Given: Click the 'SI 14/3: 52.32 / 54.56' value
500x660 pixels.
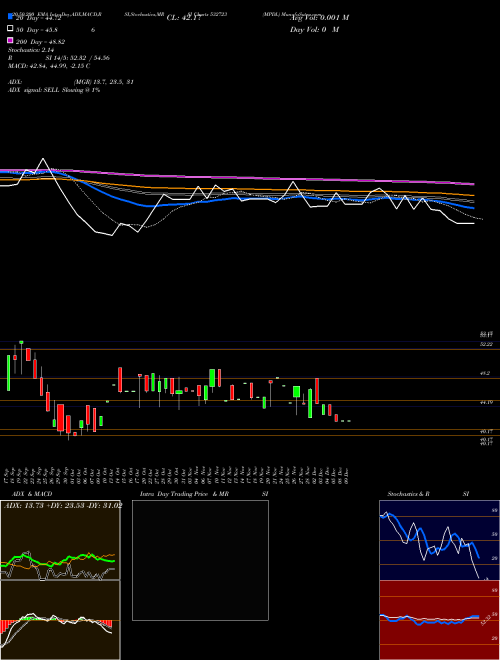Looking at the screenshot, I should [x=78, y=58].
